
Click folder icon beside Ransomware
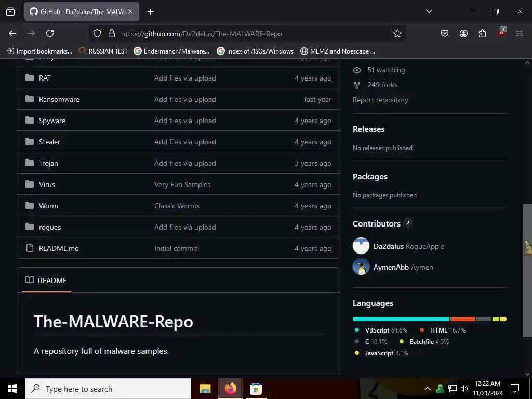(x=30, y=99)
